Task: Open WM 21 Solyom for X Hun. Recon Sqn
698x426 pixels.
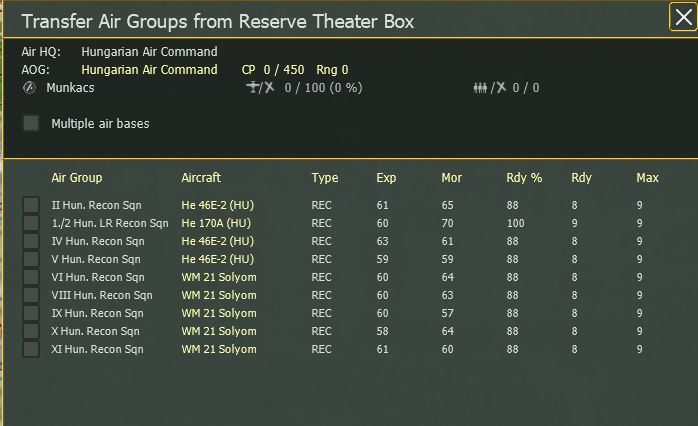Action: [219, 331]
